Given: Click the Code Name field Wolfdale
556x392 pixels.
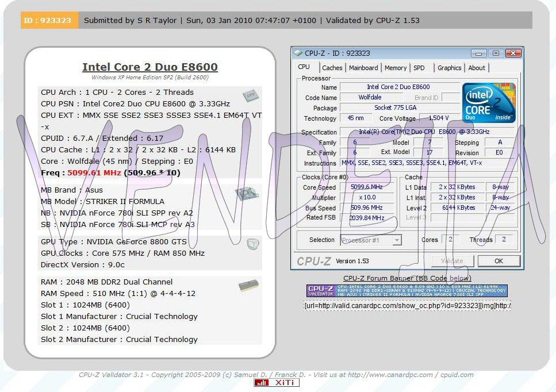Looking at the screenshot, I should [x=371, y=97].
